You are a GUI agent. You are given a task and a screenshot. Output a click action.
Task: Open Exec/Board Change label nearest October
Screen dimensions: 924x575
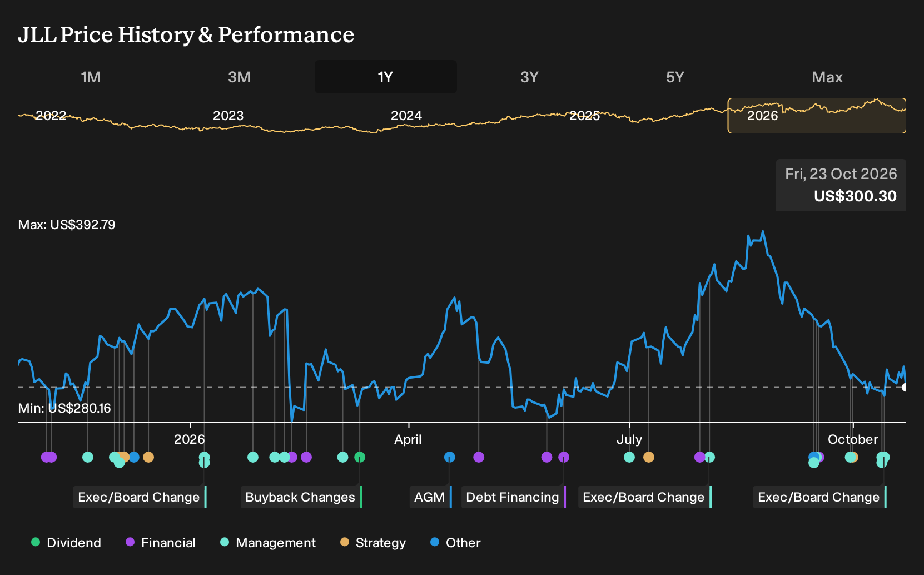point(820,497)
